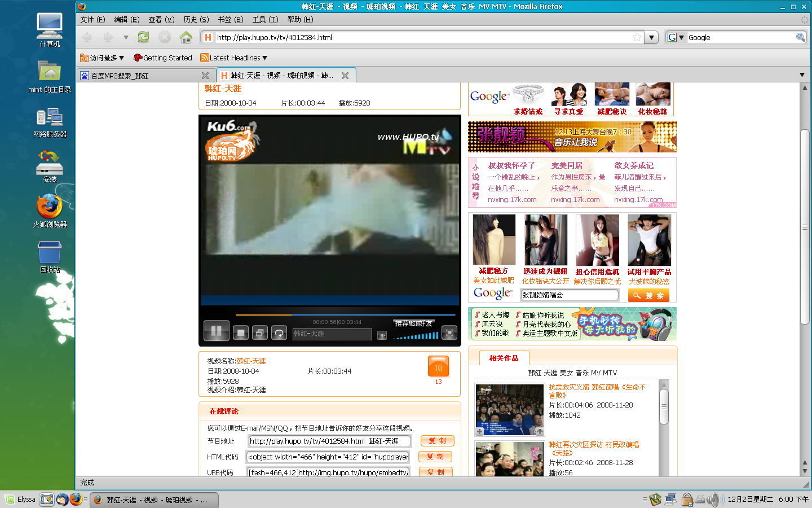Stop video playback with the stop button
Viewport: 812px width, 508px height.
[241, 333]
